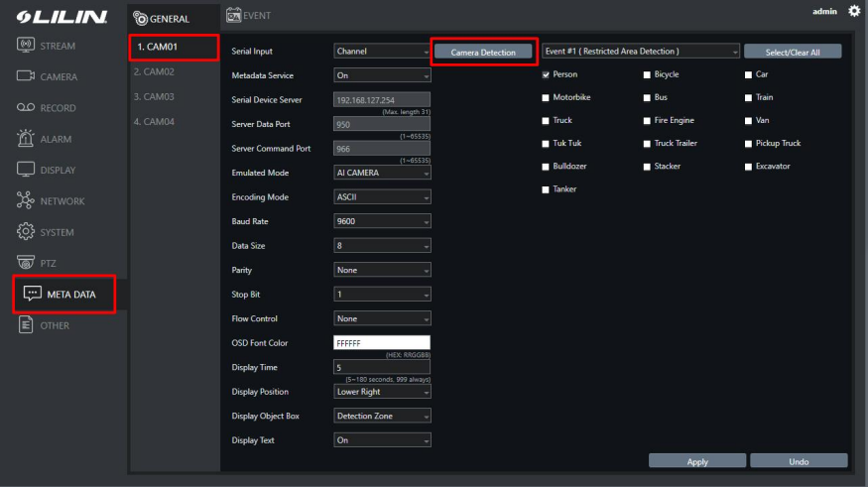
Task: Click the Other document icon
Action: (x=26, y=325)
